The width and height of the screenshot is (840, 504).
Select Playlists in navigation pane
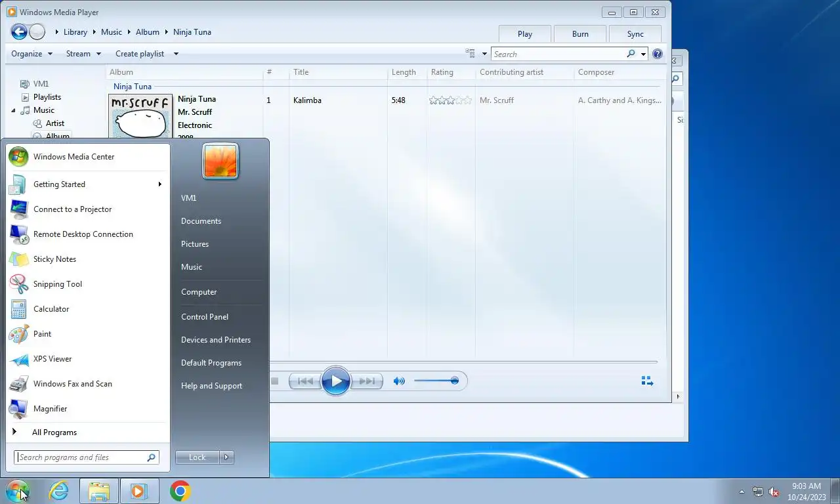pos(47,97)
